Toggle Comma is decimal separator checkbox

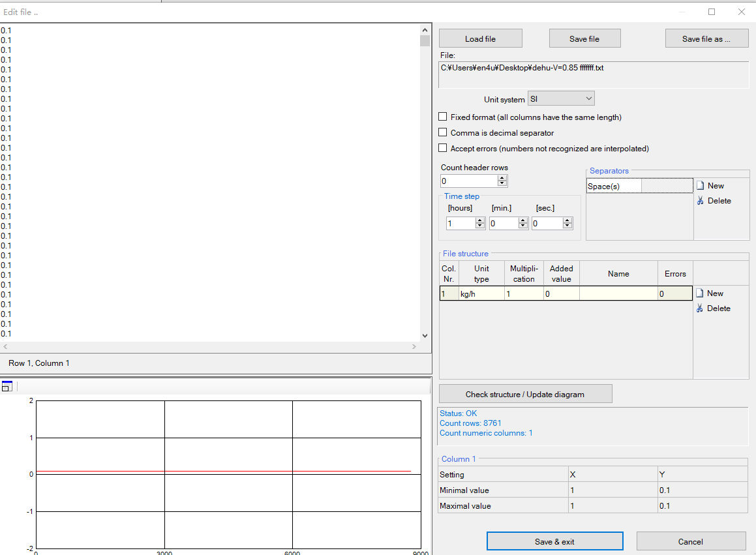pos(443,133)
